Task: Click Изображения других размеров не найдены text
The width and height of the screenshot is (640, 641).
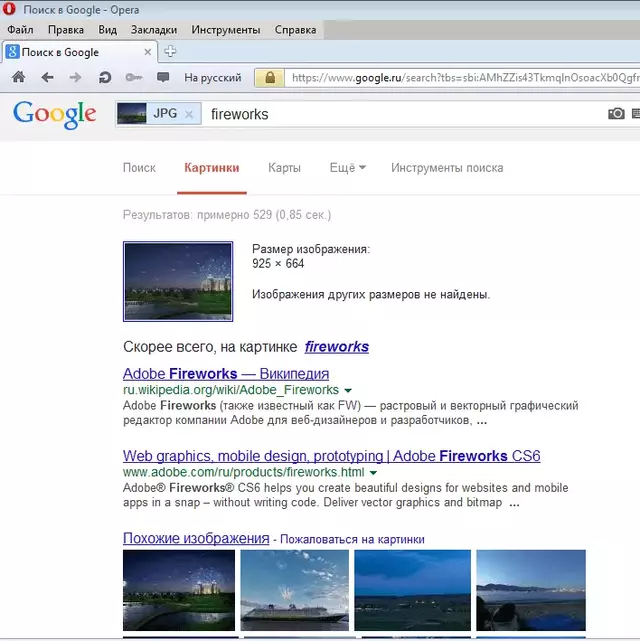Action: pyautogui.click(x=371, y=294)
